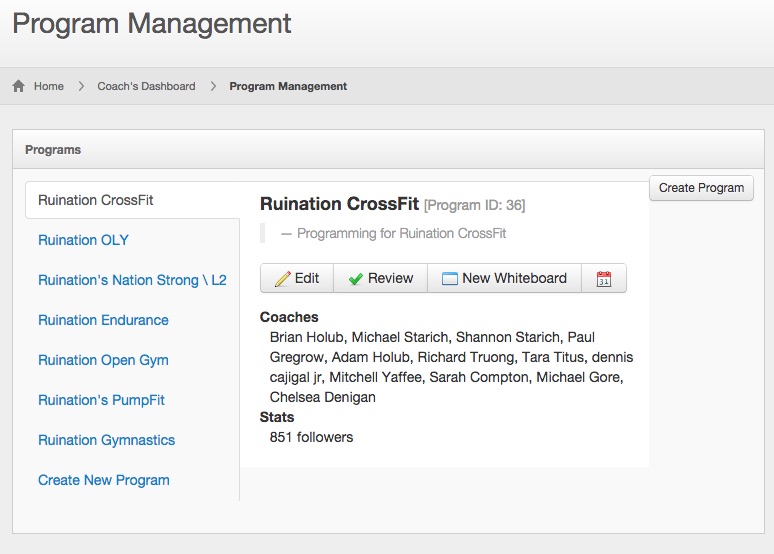Click the Home icon in breadcrumb

click(x=19, y=86)
